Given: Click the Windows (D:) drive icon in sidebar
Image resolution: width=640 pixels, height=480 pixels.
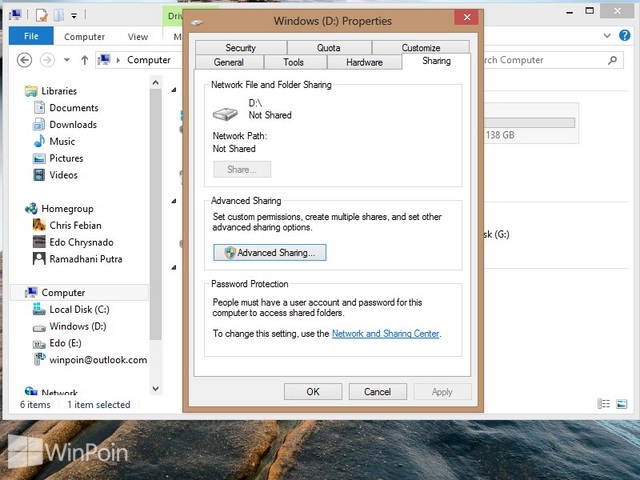Looking at the screenshot, I should 39,327.
